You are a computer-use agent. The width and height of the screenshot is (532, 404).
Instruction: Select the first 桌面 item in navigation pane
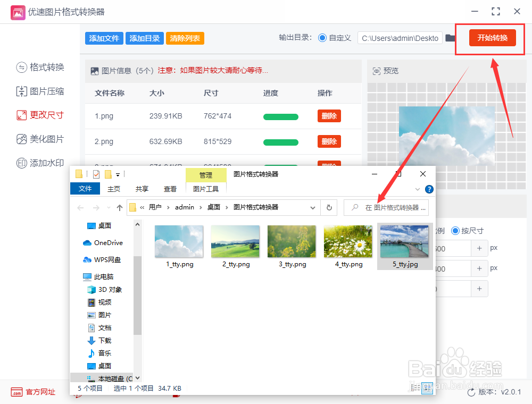[x=99, y=226]
